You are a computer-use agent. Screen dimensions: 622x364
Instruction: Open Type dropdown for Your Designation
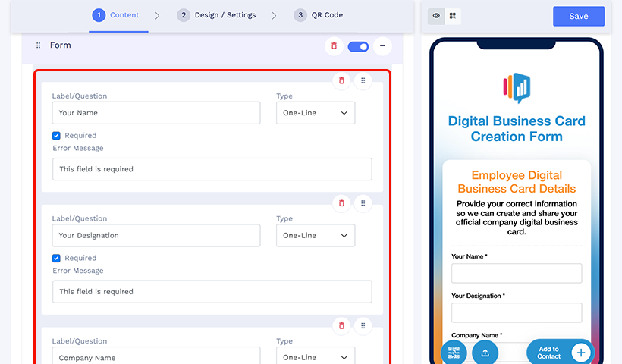tap(315, 236)
